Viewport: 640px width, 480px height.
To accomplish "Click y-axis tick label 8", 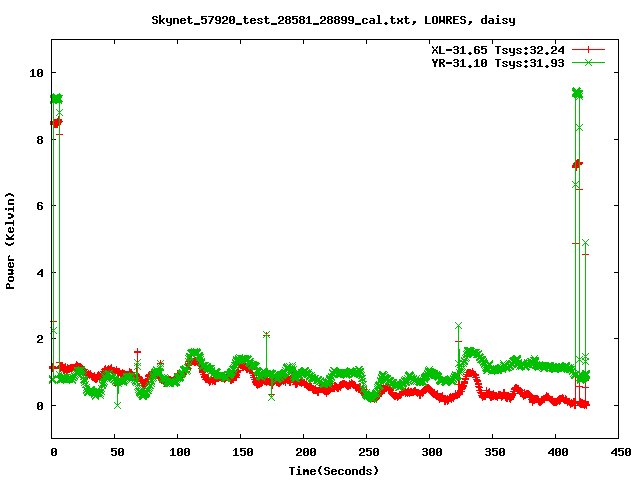I will 40,140.
